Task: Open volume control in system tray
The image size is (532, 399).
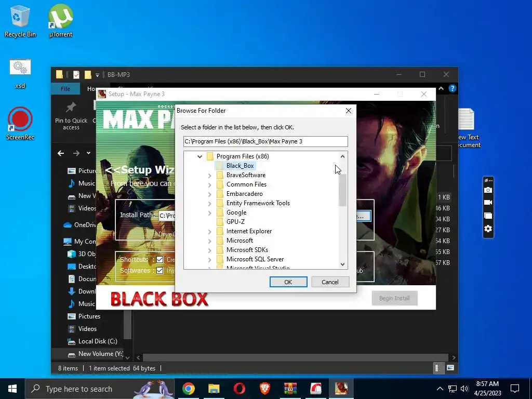Action: 464,389
